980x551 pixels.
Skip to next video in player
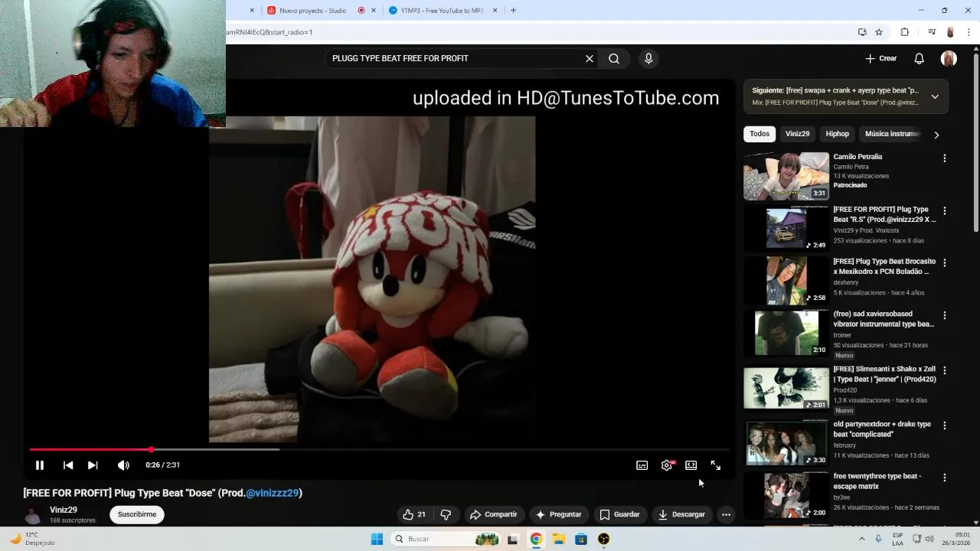pos(93,465)
